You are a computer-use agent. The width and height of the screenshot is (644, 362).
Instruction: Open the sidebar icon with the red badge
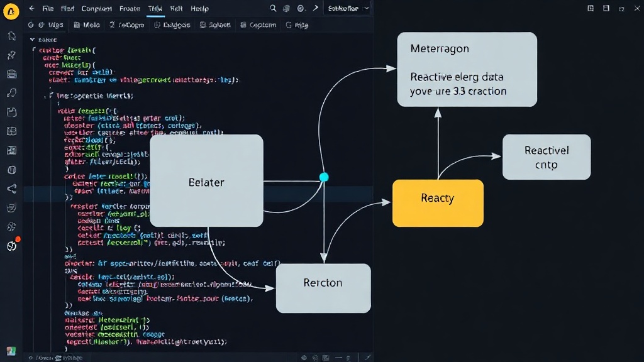coord(12,246)
